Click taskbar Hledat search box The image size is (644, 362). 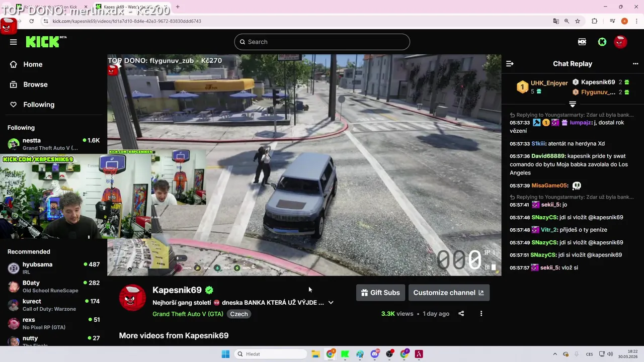pos(271,354)
